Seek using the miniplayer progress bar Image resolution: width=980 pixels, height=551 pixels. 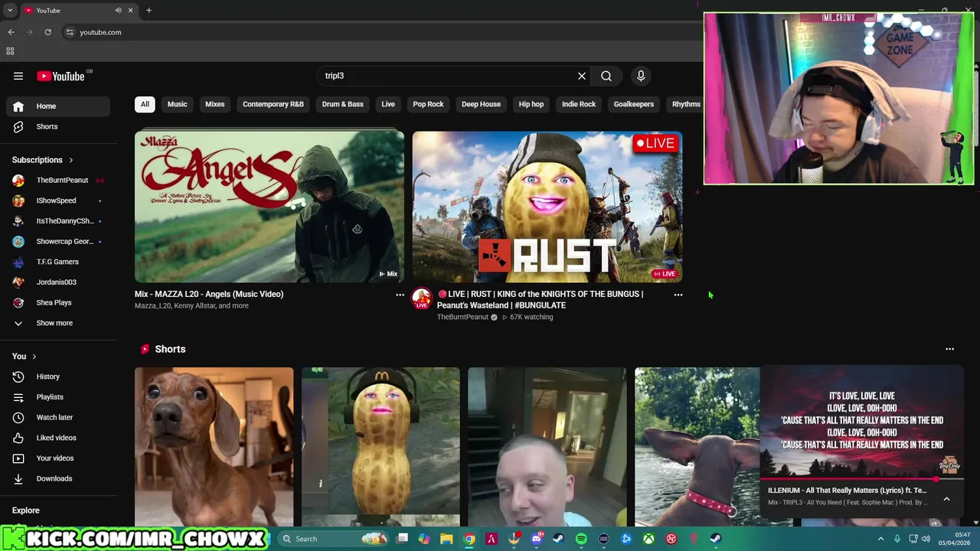862,479
